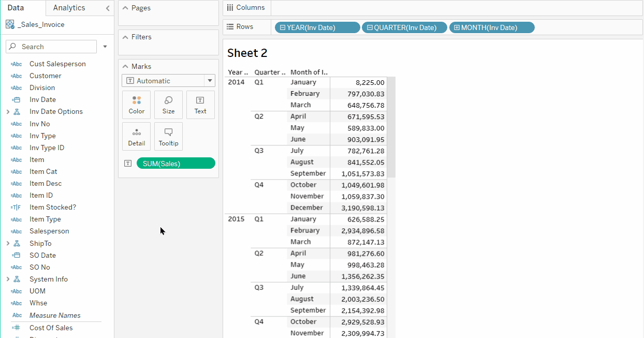The image size is (644, 338).
Task: Open the Automatic mark type dropdown
Action: 210,81
